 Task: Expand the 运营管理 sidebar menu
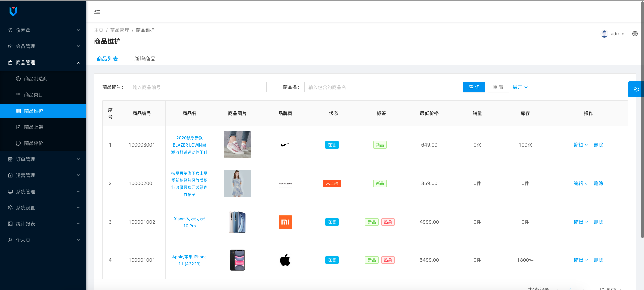pos(43,175)
